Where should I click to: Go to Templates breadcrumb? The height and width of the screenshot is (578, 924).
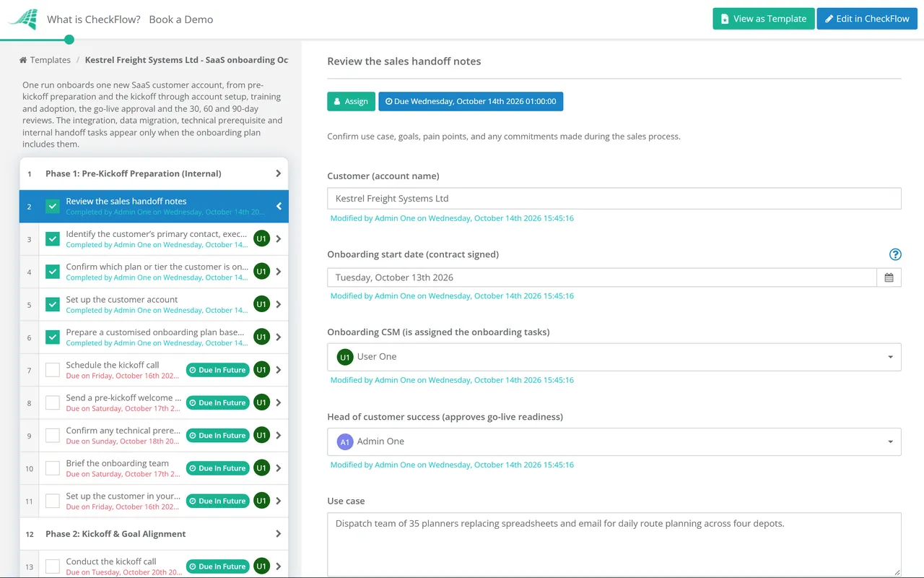pos(51,60)
